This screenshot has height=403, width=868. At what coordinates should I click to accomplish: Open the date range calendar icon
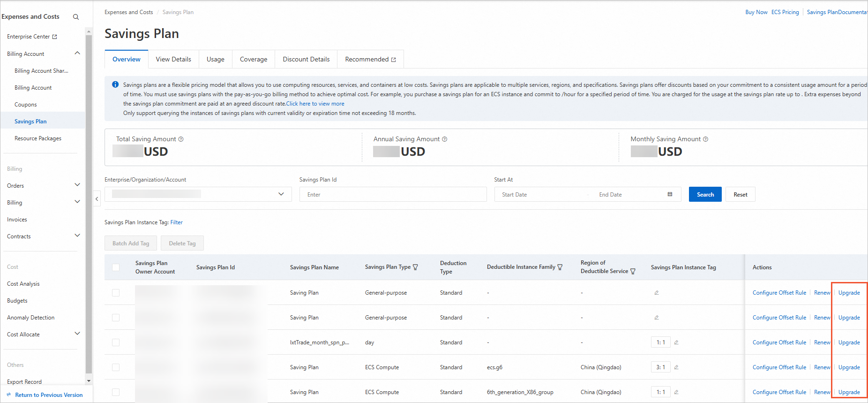pos(670,194)
